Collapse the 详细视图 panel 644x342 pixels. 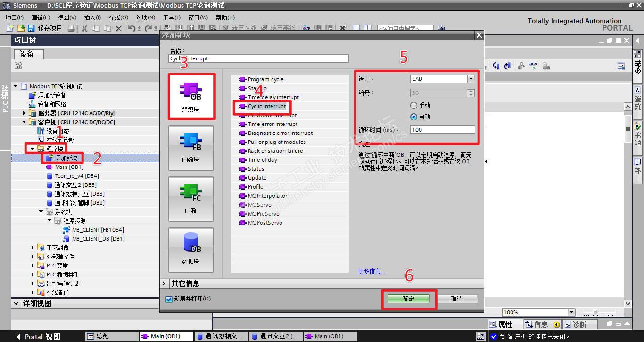pos(17,303)
